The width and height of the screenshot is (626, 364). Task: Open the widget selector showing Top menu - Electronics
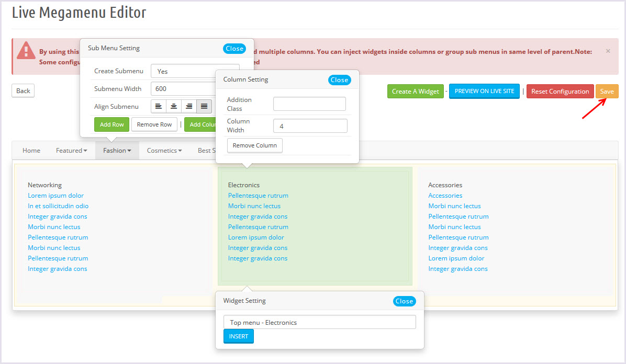click(319, 323)
